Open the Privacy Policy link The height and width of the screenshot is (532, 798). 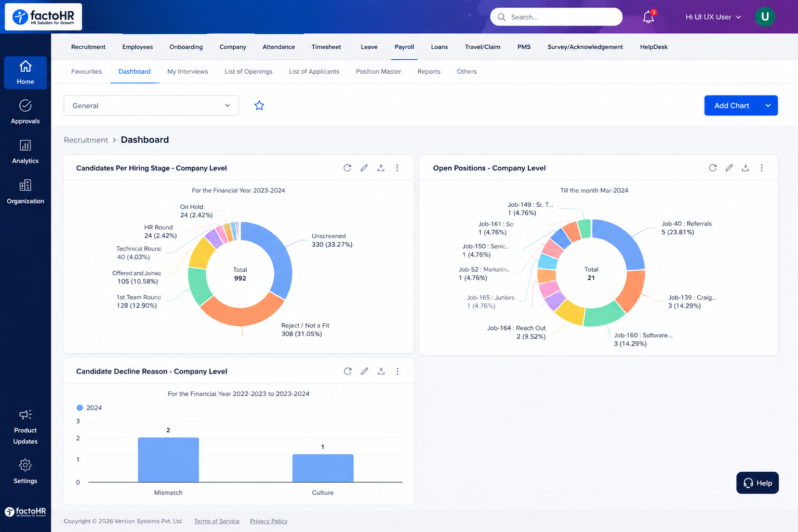coord(269,521)
